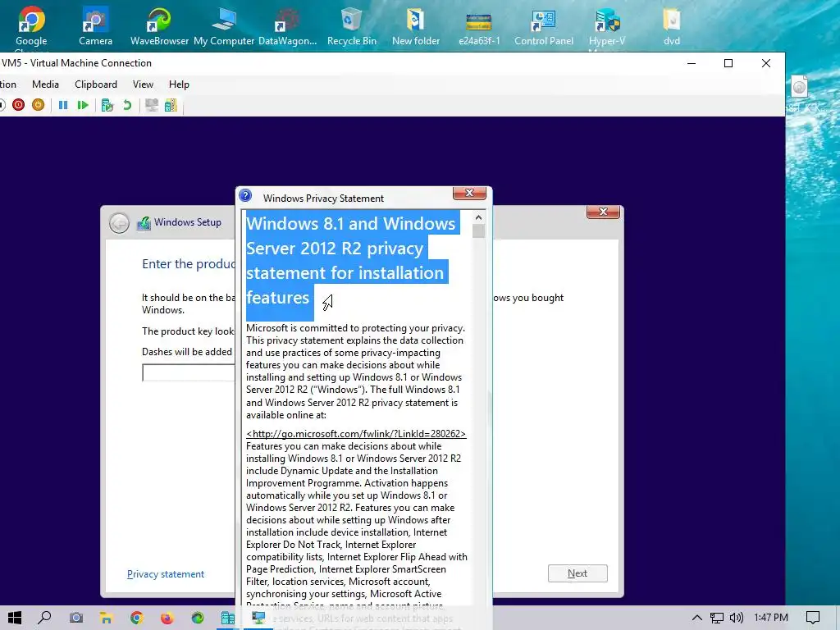Image resolution: width=840 pixels, height=630 pixels.
Task: Click the Checkpoint toolbar icon
Action: pos(107,105)
